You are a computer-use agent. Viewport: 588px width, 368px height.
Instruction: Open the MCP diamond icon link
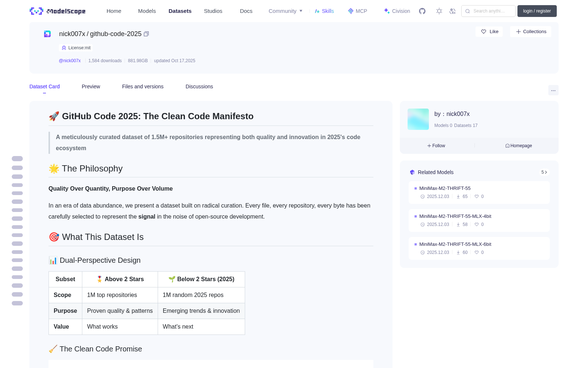pos(358,11)
